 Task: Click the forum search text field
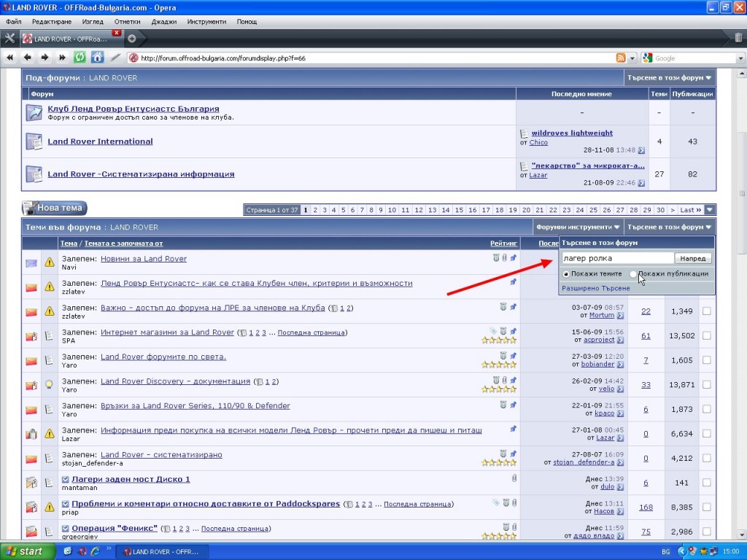tap(616, 258)
